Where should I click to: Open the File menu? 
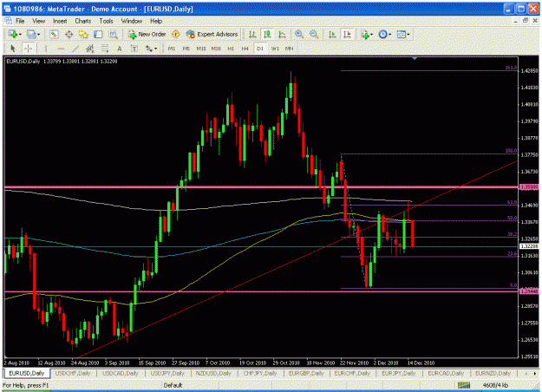point(20,21)
